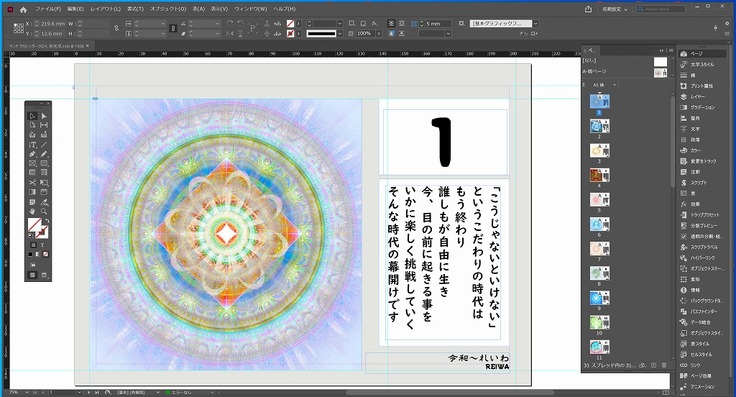
Task: Open the グラデーション panel in the dock
Action: [697, 107]
